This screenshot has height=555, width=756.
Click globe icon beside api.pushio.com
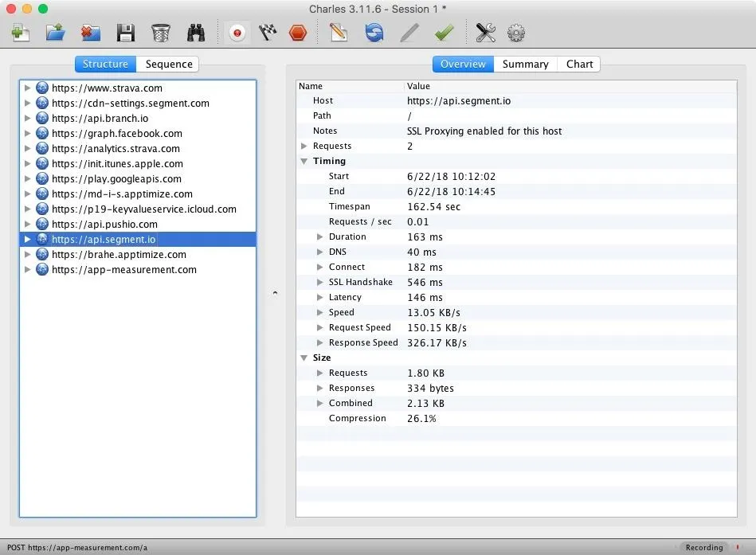(x=42, y=224)
